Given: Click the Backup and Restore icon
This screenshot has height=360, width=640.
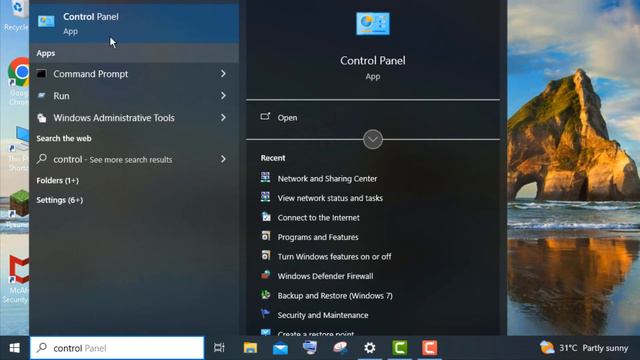Looking at the screenshot, I should pyautogui.click(x=265, y=295).
